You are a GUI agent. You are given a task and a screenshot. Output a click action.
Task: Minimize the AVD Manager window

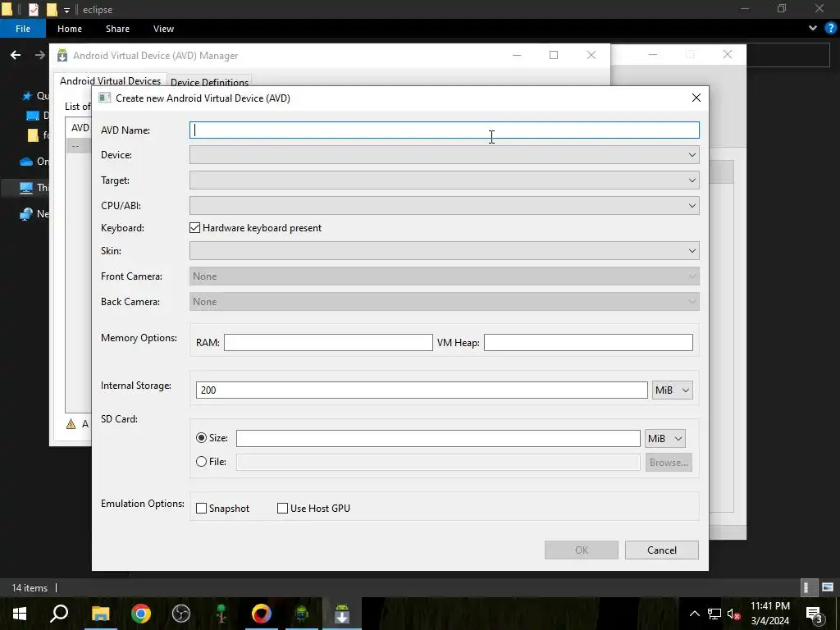(x=517, y=55)
